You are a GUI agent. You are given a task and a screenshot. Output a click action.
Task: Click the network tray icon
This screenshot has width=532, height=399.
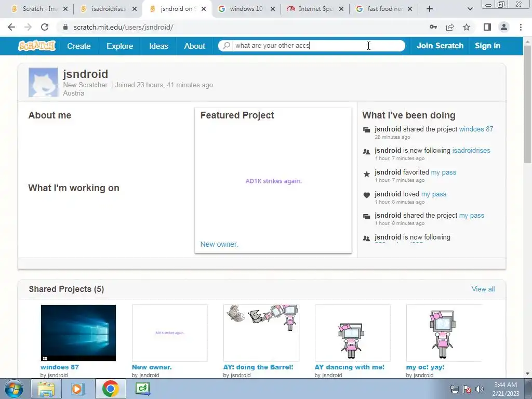click(454, 389)
